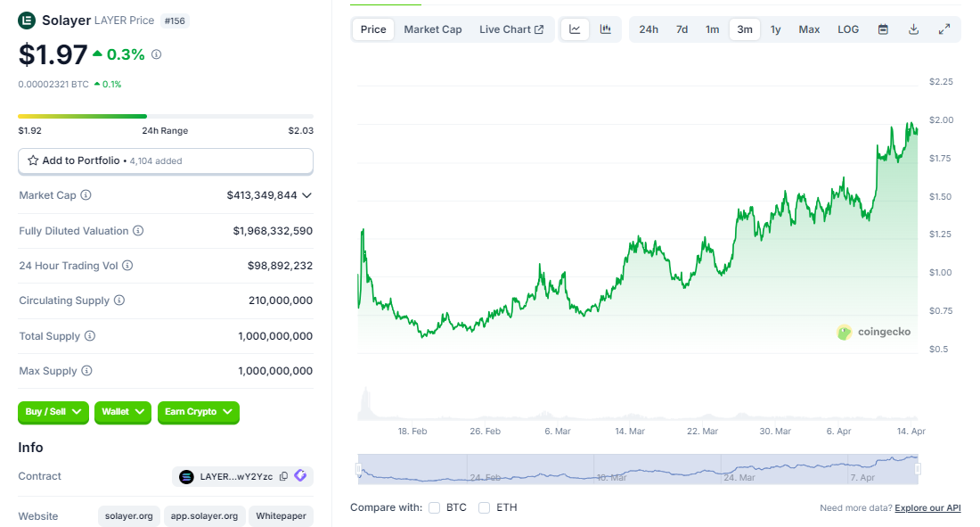This screenshot has width=980, height=527.
Task: Select the 1y timeframe tab
Action: click(775, 29)
